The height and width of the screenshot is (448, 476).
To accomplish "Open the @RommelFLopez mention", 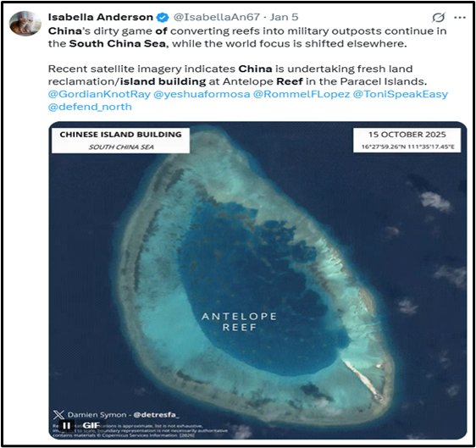I will [x=302, y=94].
